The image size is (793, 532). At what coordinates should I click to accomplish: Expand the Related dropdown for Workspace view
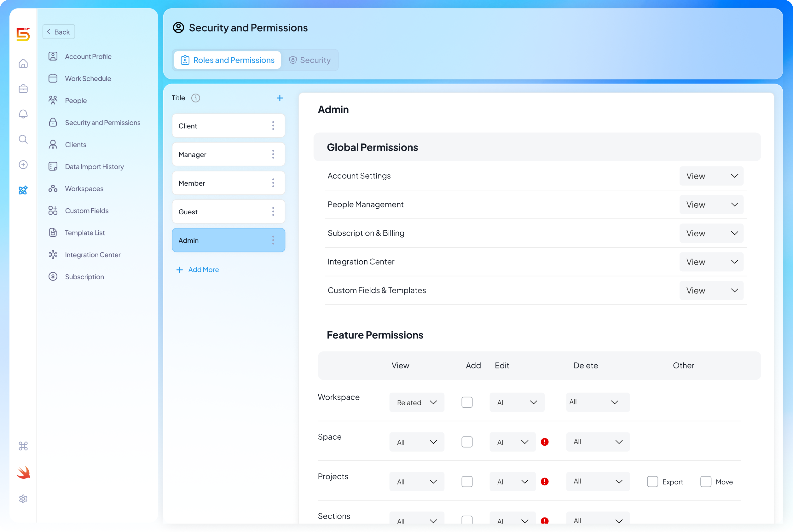coord(417,402)
